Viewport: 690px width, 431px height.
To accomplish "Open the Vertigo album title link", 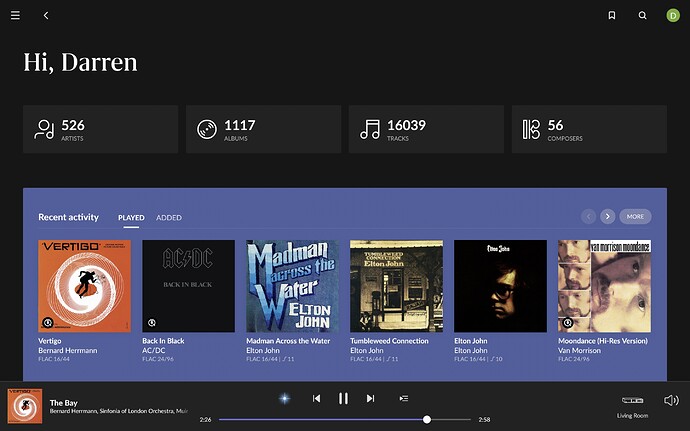I will [x=50, y=341].
